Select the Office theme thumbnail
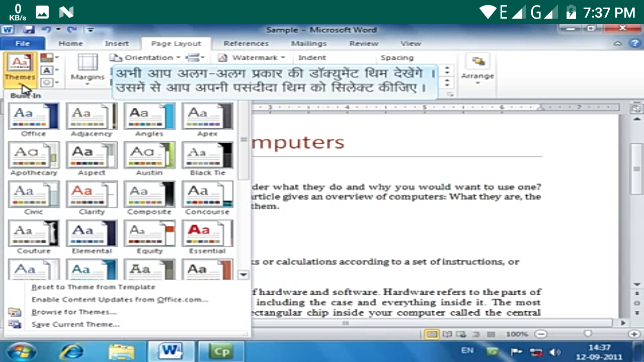Image resolution: width=644 pixels, height=362 pixels. 34,120
